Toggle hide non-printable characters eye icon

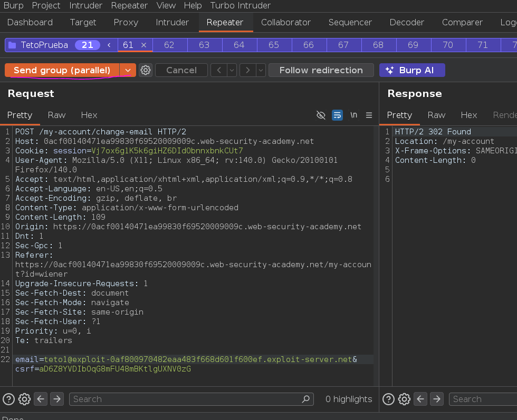321,115
